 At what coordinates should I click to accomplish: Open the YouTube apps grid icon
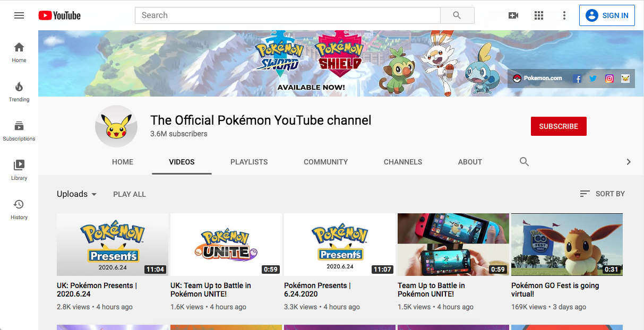pos(539,15)
